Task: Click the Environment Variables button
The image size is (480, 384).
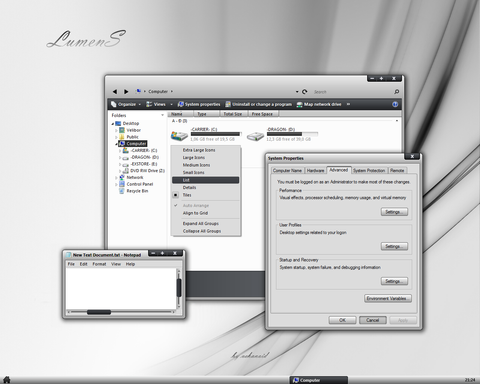Action: 388,298
